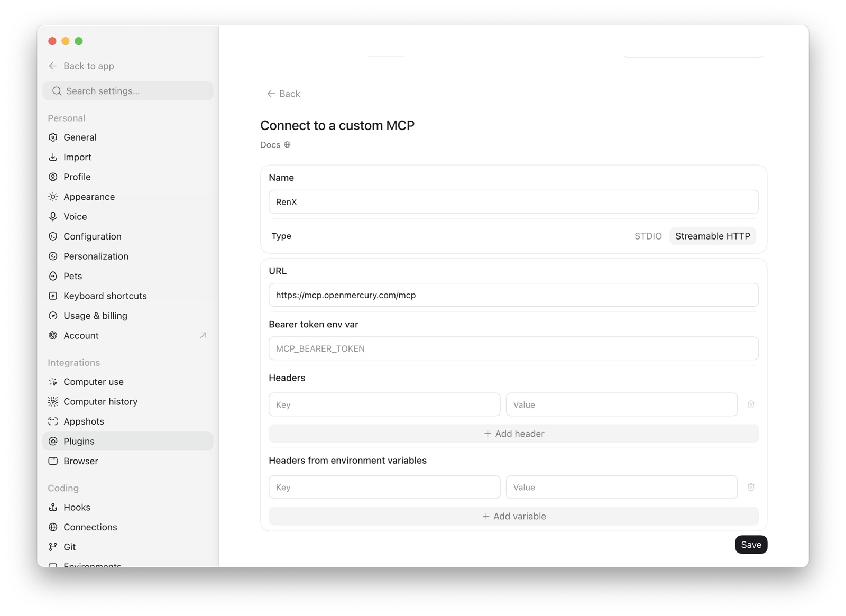The width and height of the screenshot is (846, 616).
Task: Click the Appshots capture icon
Action: 53,421
